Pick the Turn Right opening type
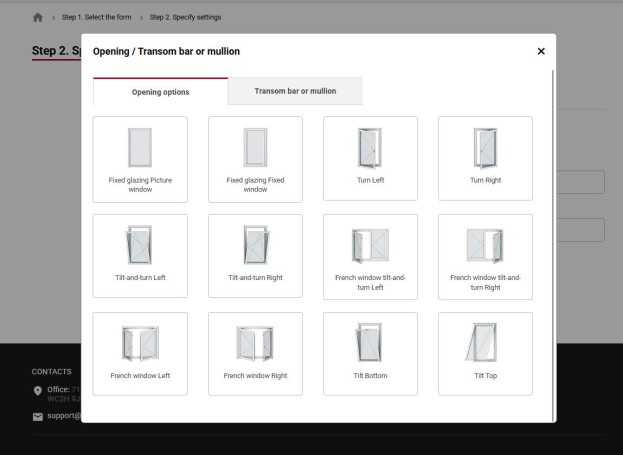The width and height of the screenshot is (623, 455). [485, 158]
